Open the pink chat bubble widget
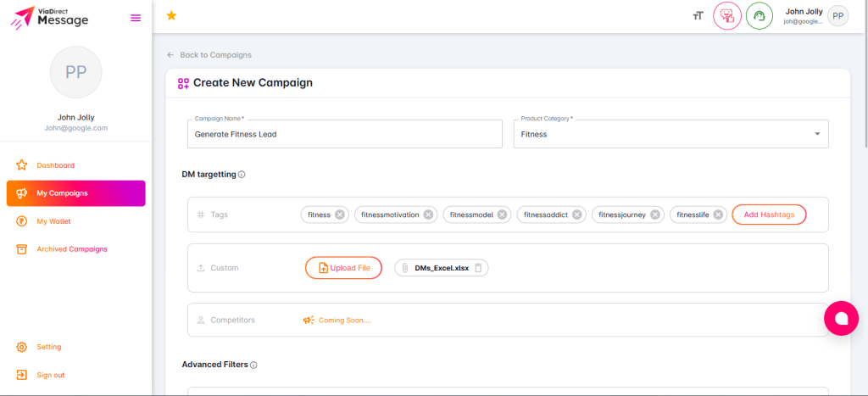Viewport: 868px width, 396px height. (x=842, y=319)
